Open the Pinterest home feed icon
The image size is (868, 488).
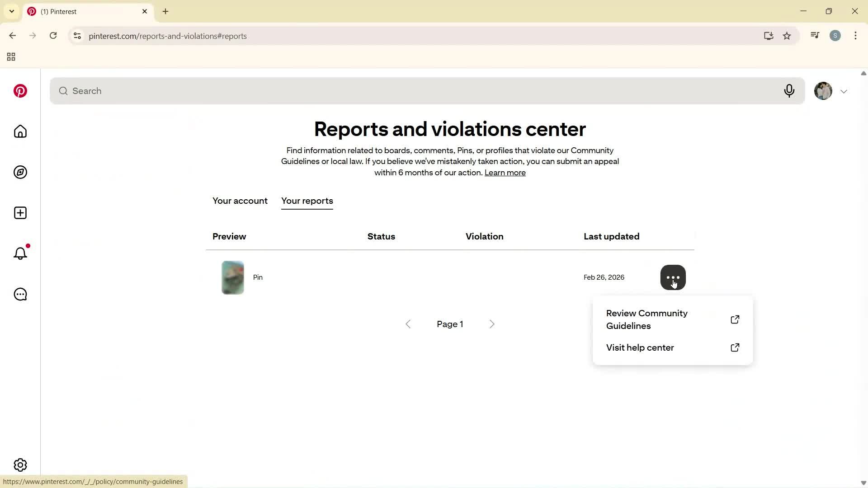20,131
